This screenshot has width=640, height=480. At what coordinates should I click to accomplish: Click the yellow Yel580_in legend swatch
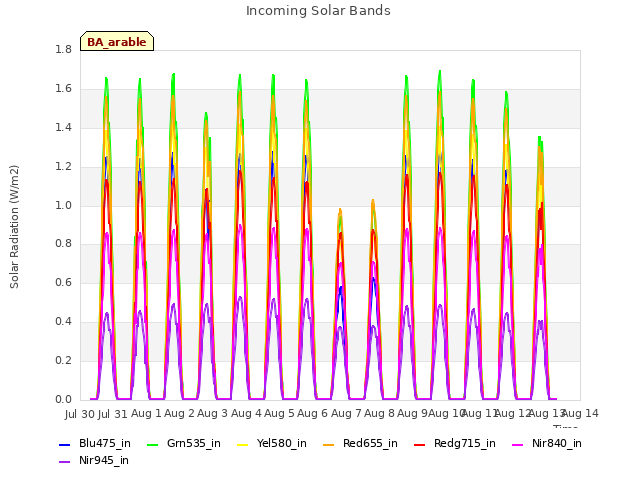click(242, 444)
